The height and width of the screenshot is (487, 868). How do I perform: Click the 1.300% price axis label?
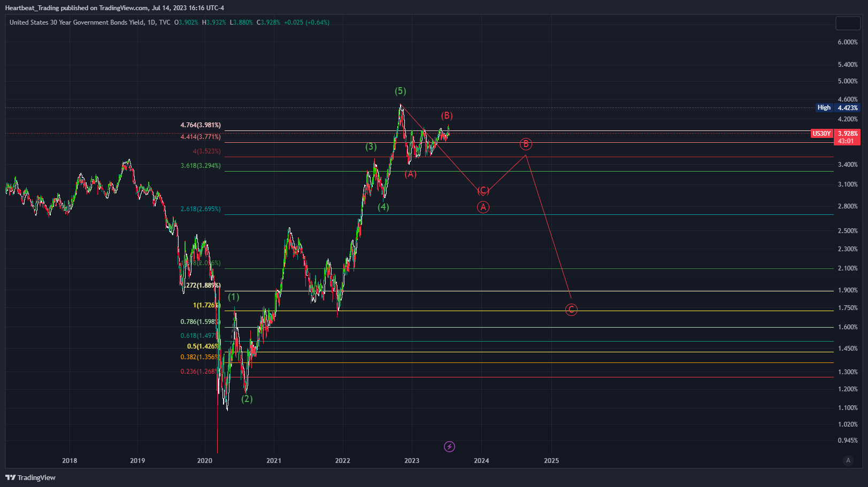tap(848, 372)
